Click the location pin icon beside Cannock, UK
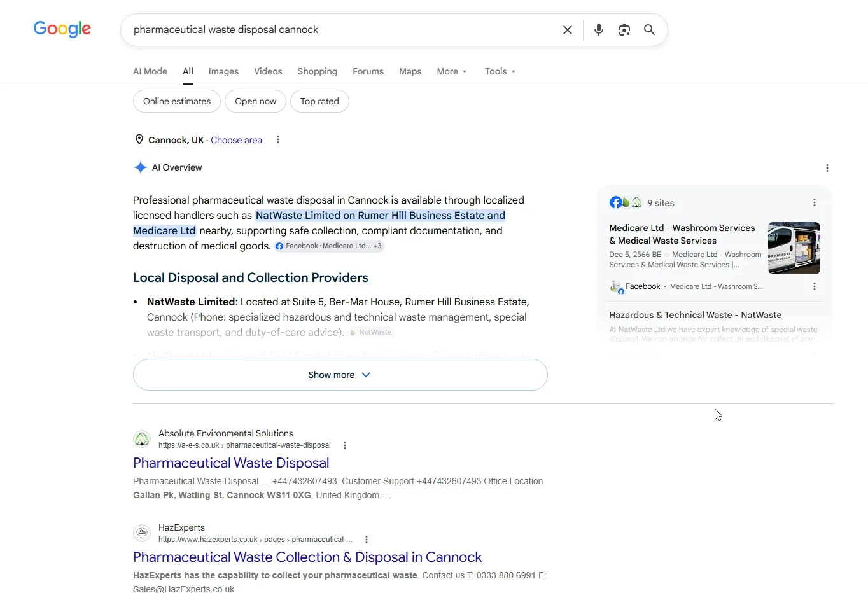Image resolution: width=868 pixels, height=593 pixels. [x=139, y=140]
